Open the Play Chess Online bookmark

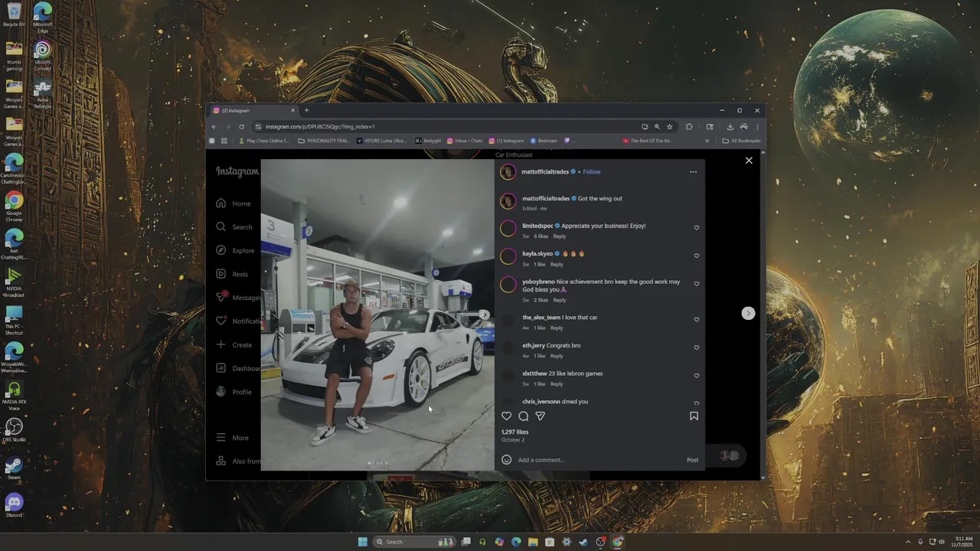coord(264,141)
